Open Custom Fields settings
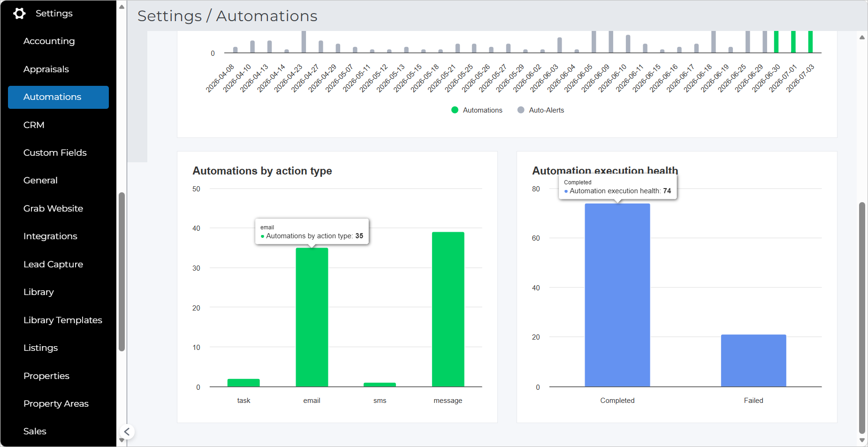The image size is (868, 447). [x=55, y=153]
